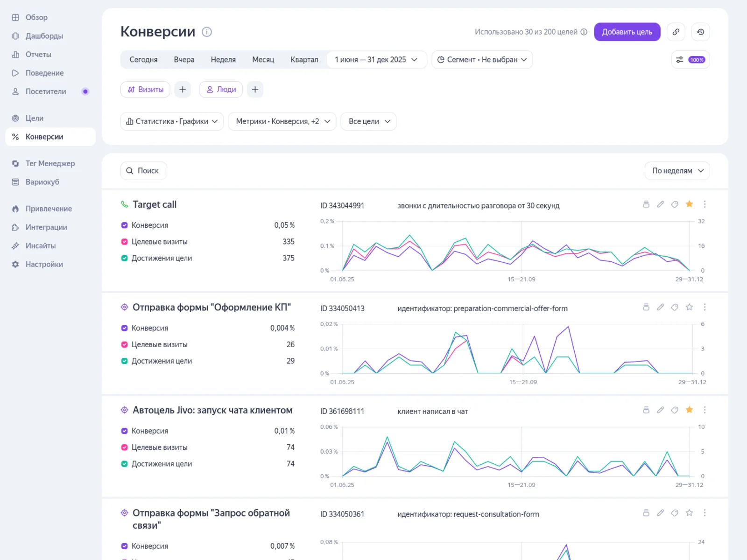
Task: Select the Квартал period tab
Action: pos(304,60)
